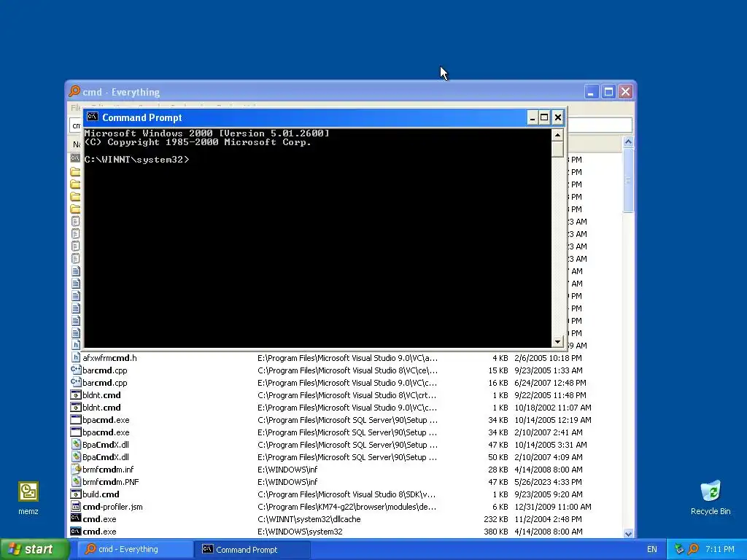Select the cmd-profiler.jsm file icon

(x=76, y=506)
